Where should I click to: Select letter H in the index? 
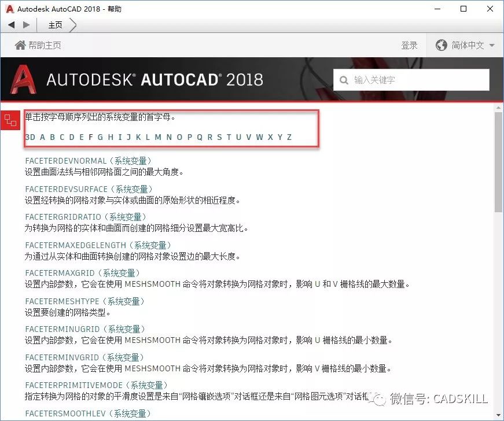tap(111, 137)
